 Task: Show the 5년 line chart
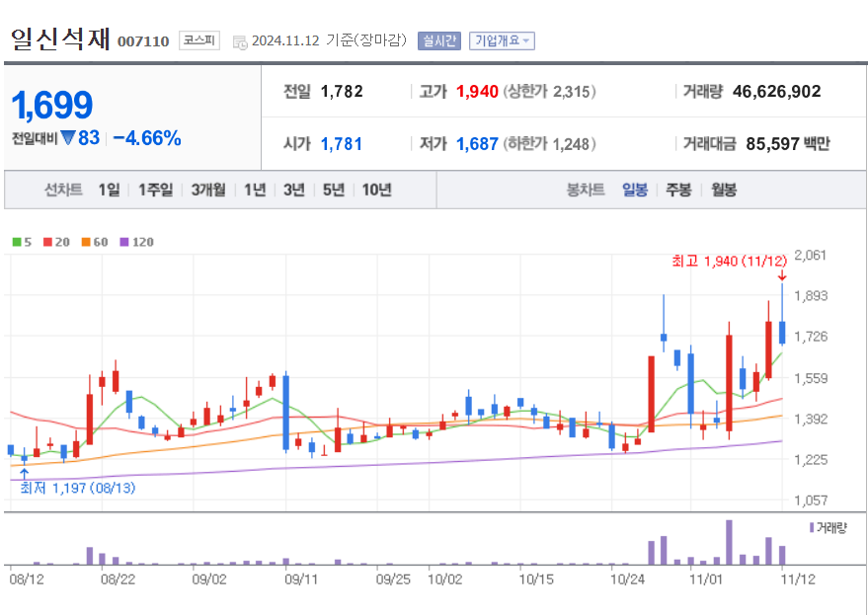(333, 190)
